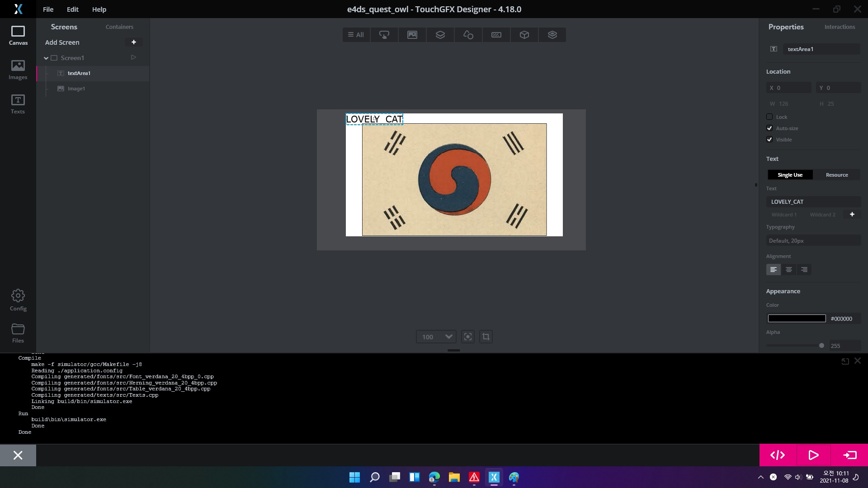Click the Wildcard 1 button
Screen dimensions: 868x488
point(784,214)
